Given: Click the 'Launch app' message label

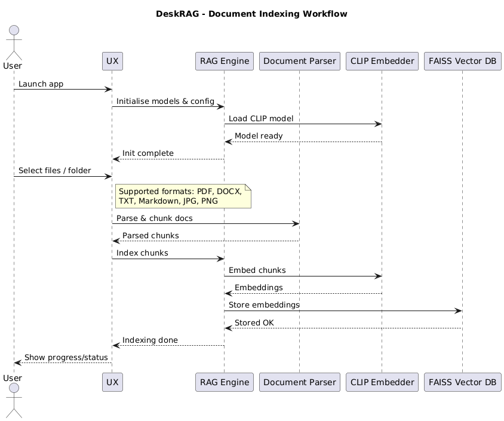Looking at the screenshot, I should click(41, 84).
